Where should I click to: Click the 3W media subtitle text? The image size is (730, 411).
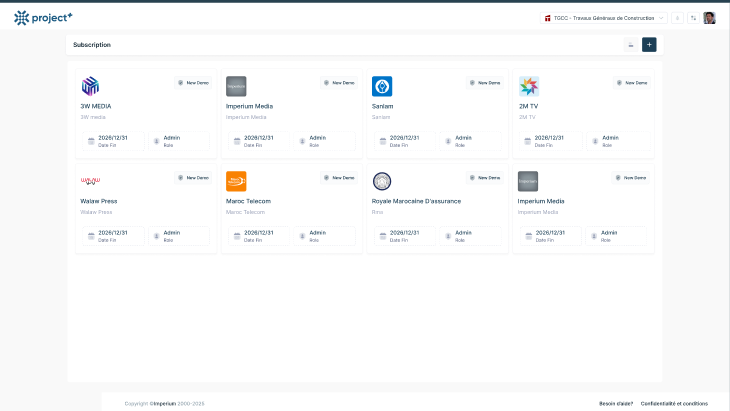click(93, 117)
